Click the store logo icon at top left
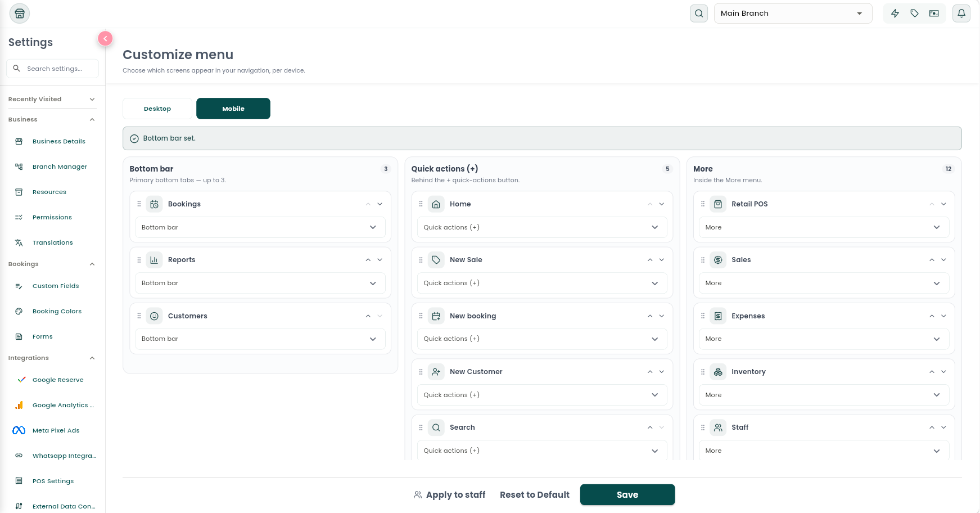Screen dimensions: 980x513 click(20, 13)
